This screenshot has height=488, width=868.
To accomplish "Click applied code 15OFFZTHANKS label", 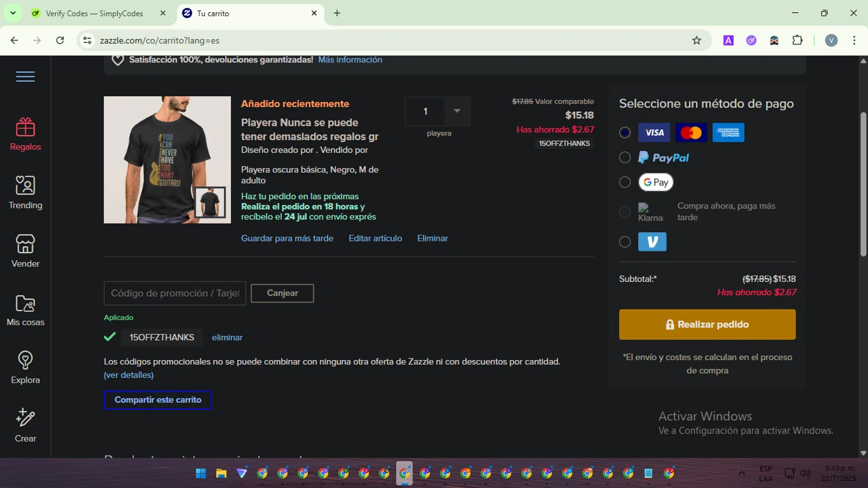I will (x=162, y=337).
